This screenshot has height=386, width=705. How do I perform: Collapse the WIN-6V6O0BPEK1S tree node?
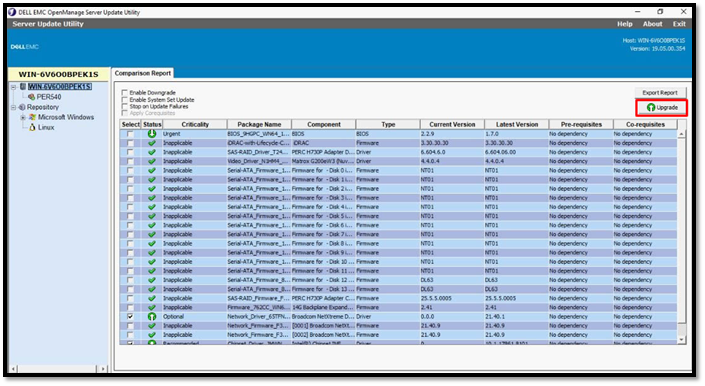[x=13, y=87]
